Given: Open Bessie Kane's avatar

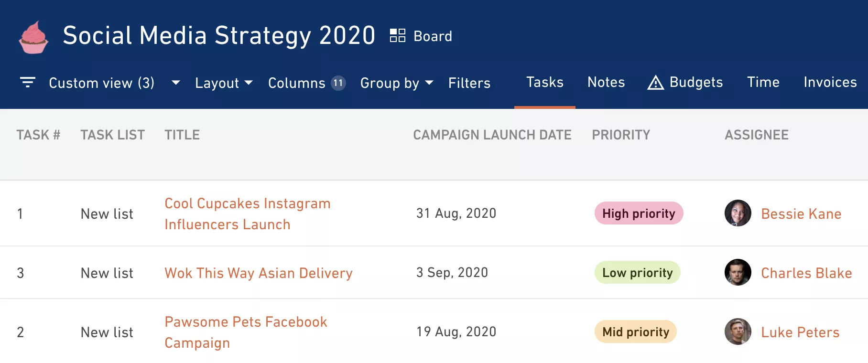Looking at the screenshot, I should pyautogui.click(x=738, y=213).
